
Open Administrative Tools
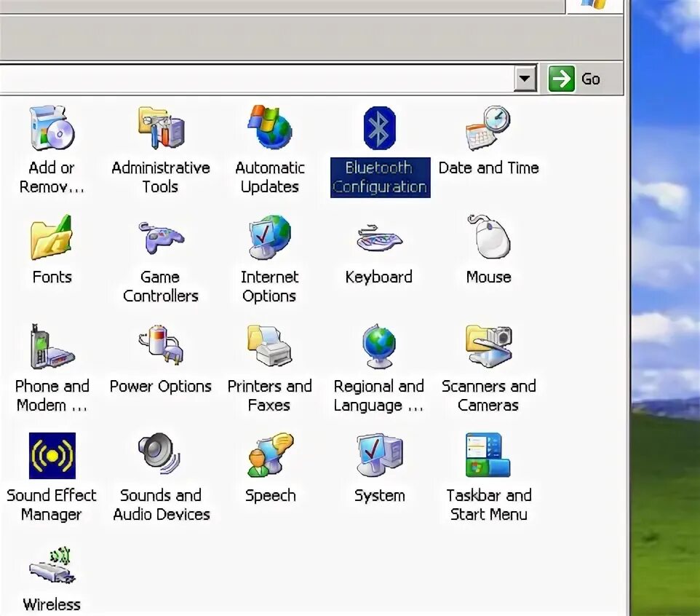(x=160, y=130)
